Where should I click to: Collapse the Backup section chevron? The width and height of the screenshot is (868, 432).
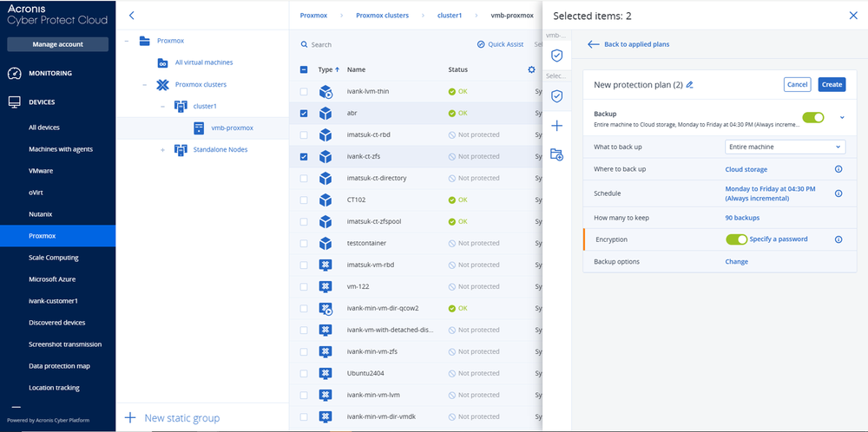(x=842, y=117)
